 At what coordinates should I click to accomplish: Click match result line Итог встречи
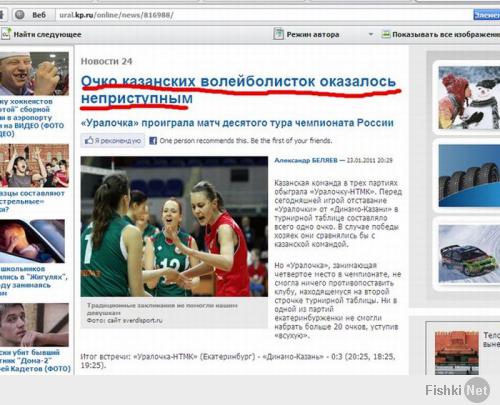click(238, 361)
